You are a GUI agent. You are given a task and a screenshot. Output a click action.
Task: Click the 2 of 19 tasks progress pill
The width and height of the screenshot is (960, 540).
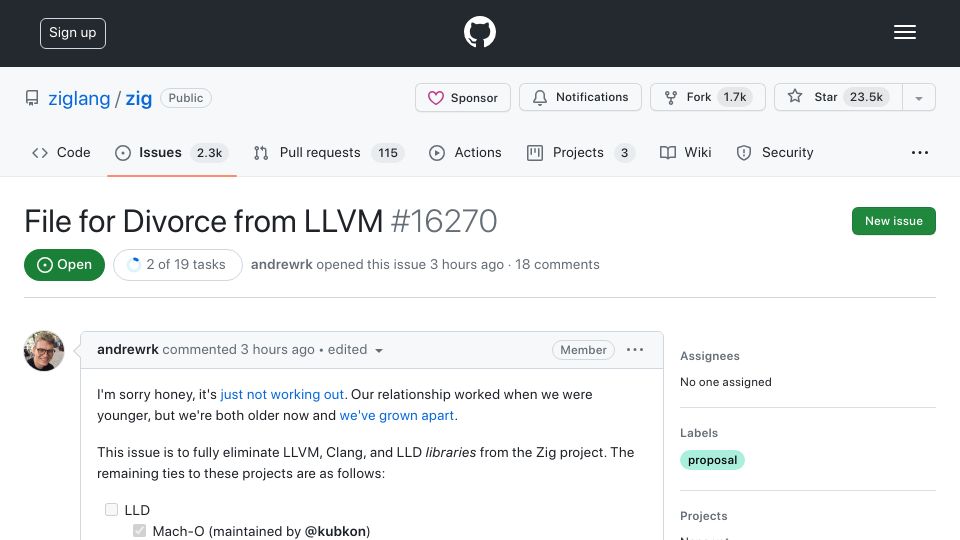(178, 264)
